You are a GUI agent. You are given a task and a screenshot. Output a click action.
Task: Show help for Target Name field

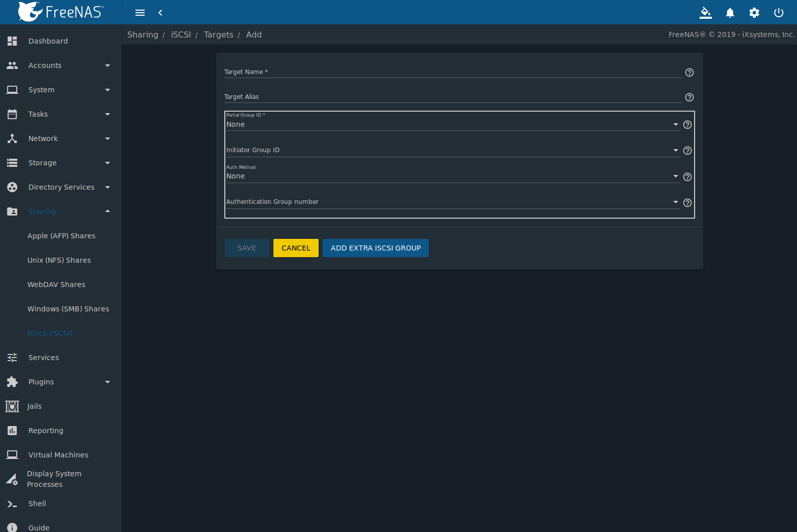(x=689, y=73)
